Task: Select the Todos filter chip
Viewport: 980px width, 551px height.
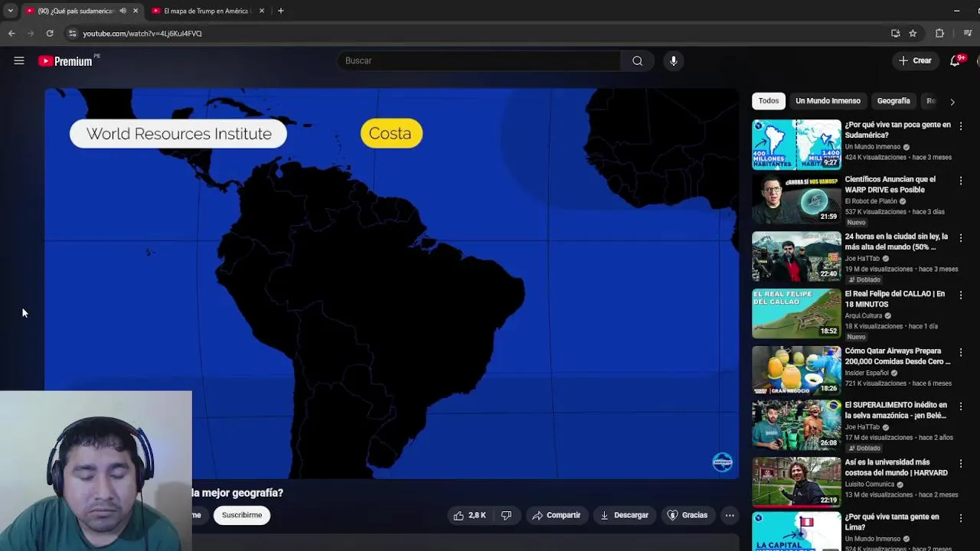Action: point(769,101)
